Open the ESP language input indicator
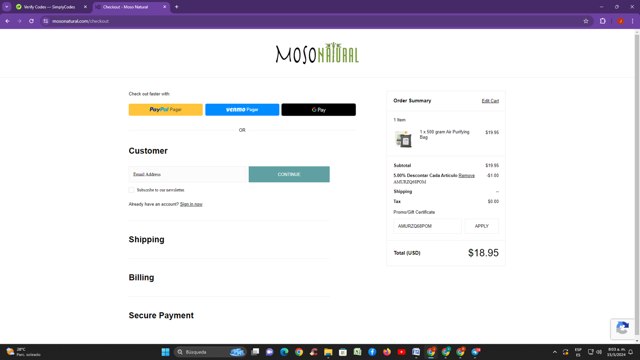Screen dimensions: 640x360 (x=578, y=352)
